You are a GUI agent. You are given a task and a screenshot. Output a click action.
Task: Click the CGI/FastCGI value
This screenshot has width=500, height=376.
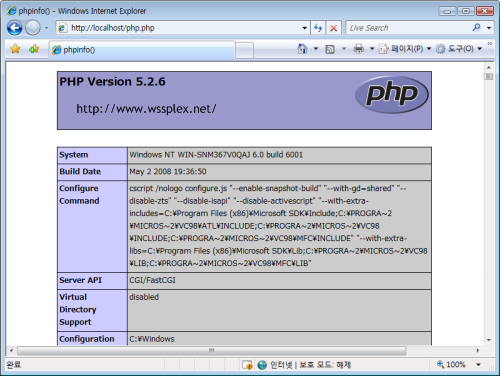[152, 280]
